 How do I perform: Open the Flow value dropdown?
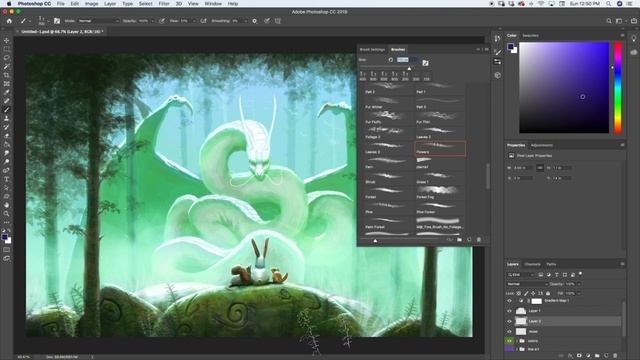click(193, 21)
